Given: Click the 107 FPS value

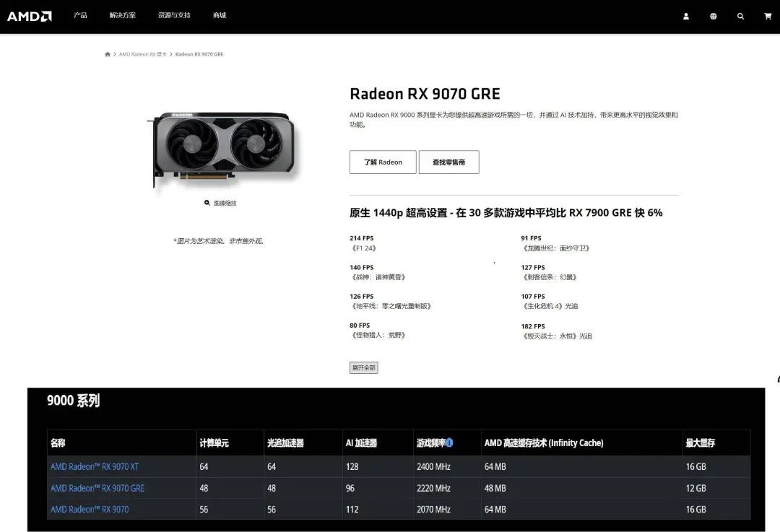Looking at the screenshot, I should click(533, 297).
